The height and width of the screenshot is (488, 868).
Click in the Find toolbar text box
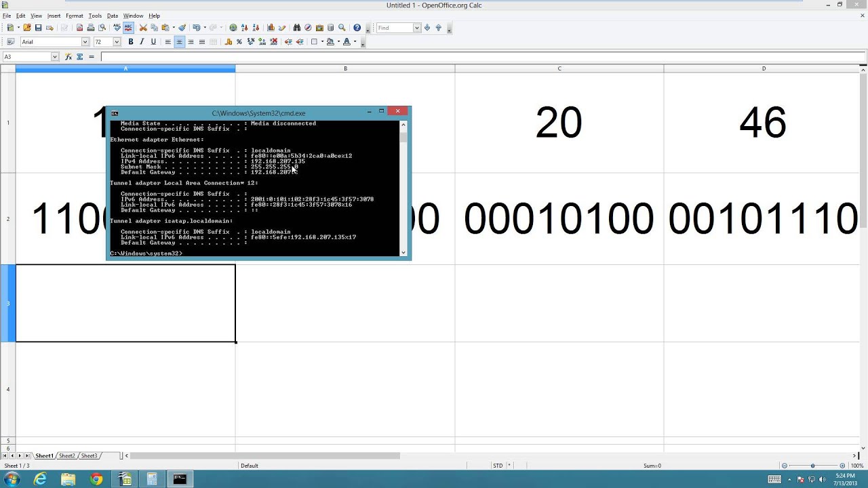(x=395, y=28)
